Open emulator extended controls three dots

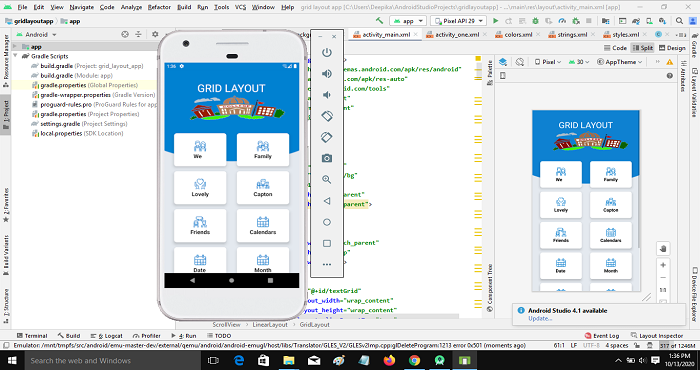click(x=327, y=264)
